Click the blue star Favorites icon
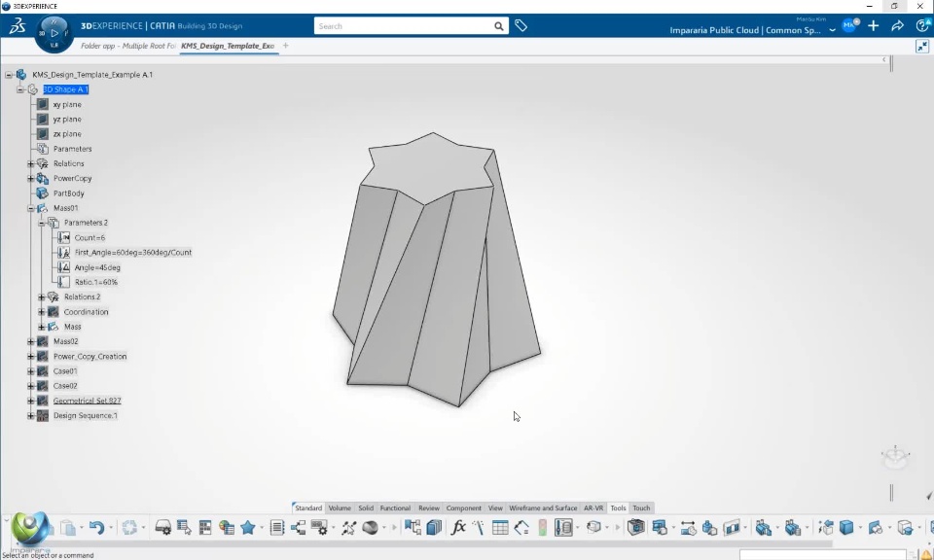 click(x=248, y=527)
